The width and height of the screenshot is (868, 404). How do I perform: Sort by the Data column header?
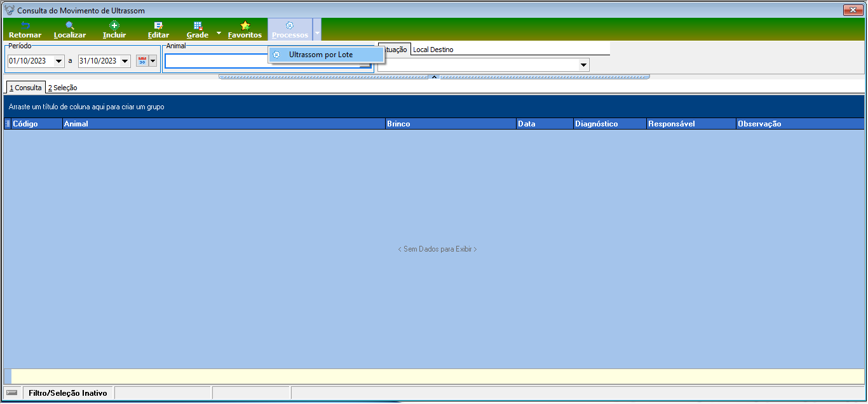pos(545,124)
